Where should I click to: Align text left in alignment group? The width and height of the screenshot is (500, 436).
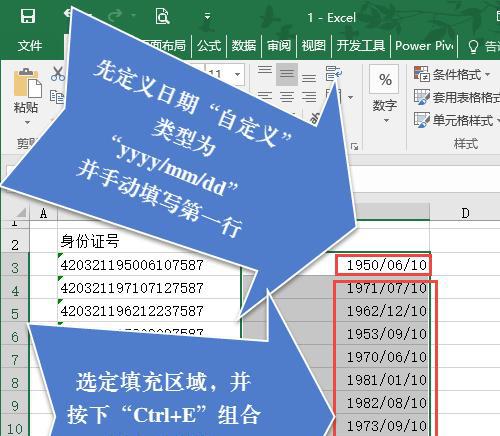tap(265, 97)
